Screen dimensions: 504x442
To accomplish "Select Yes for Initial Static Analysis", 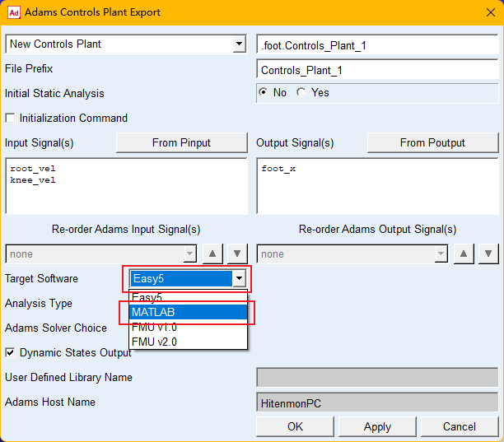I will [301, 93].
